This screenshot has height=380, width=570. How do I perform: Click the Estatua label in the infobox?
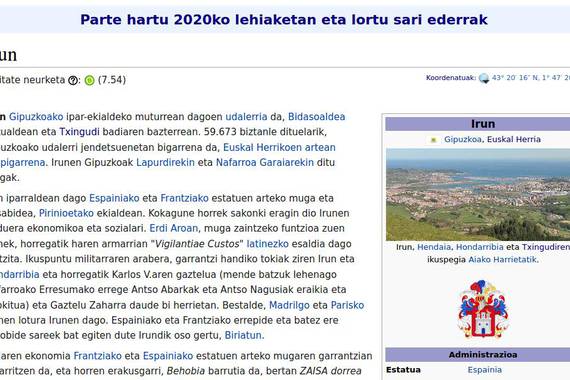(403, 370)
